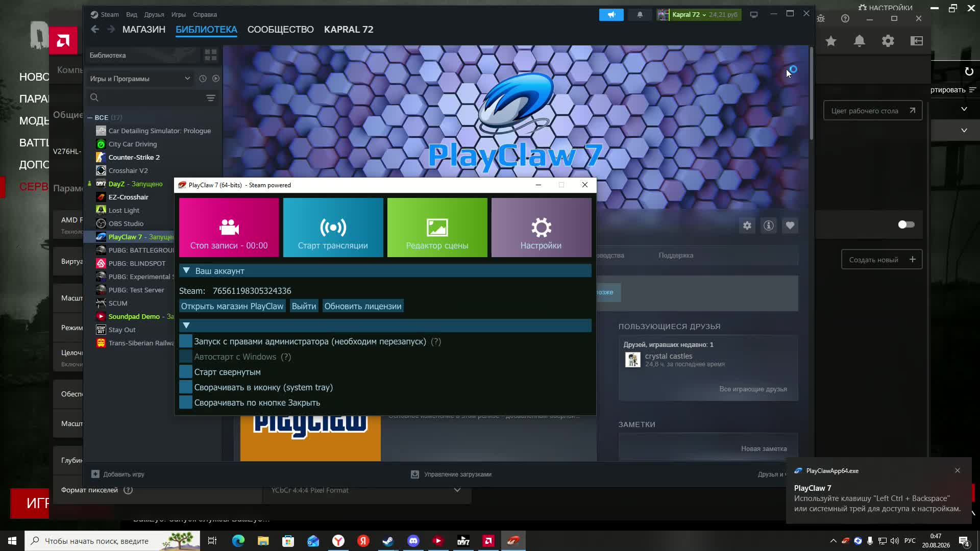
Task: Go back with Steam's back arrow
Action: (x=95, y=30)
